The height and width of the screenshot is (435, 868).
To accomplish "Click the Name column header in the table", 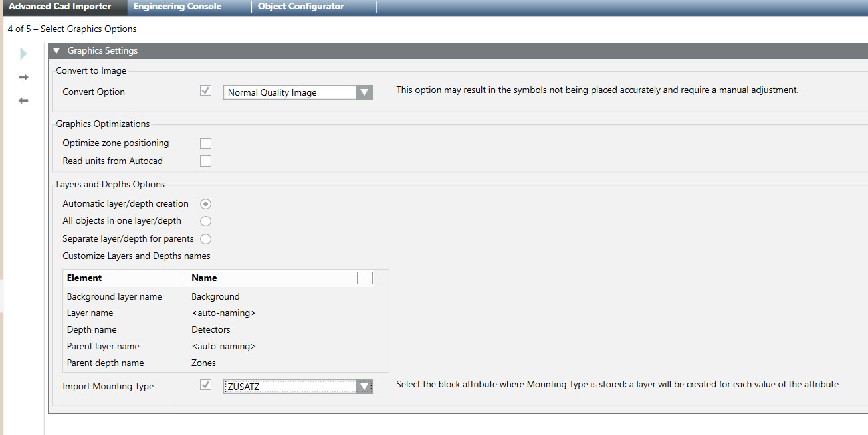I will (204, 278).
